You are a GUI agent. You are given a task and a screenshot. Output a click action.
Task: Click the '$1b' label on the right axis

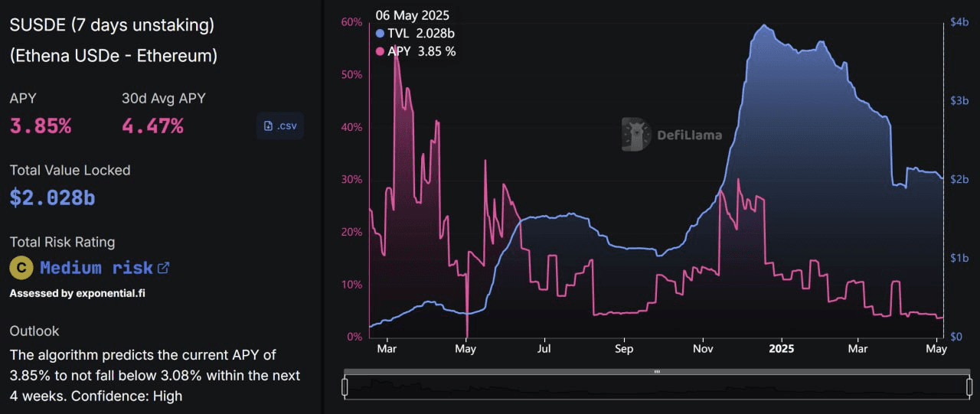pyautogui.click(x=959, y=258)
